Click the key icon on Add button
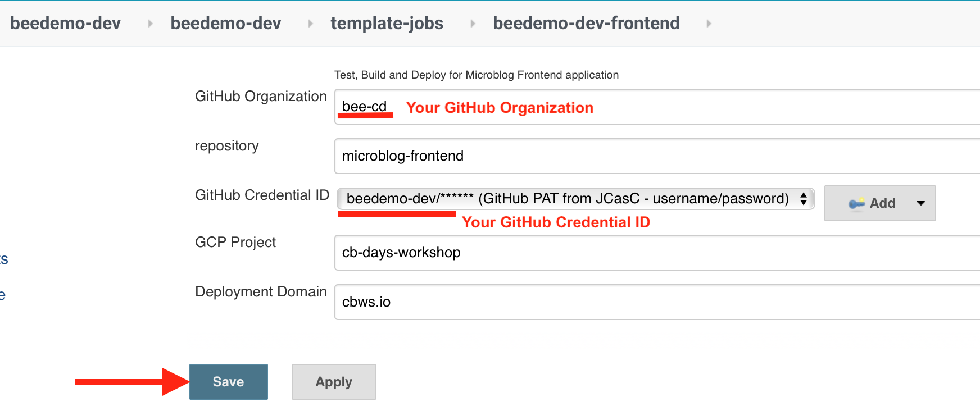This screenshot has height=420, width=980. tap(856, 203)
